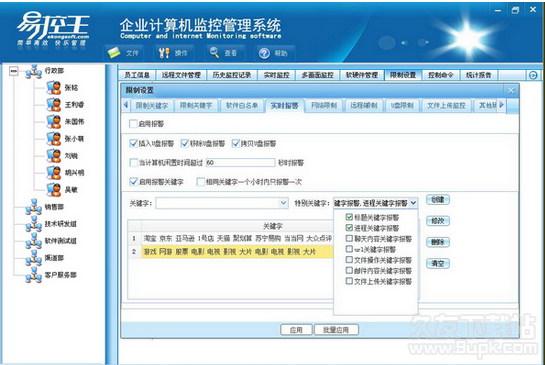Image resolution: width=545 pixels, height=365 pixels.
Task: Select the 渠道部 network icon
Action: [x=34, y=258]
